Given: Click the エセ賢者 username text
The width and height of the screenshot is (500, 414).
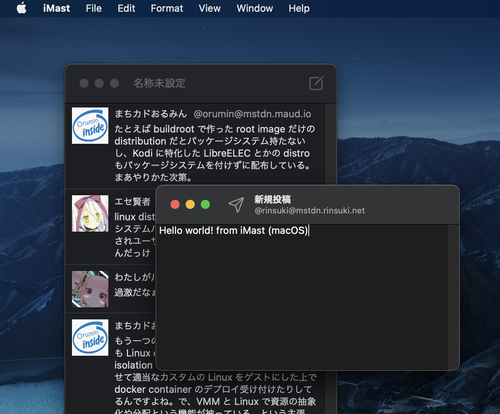Looking at the screenshot, I should pyautogui.click(x=132, y=202).
